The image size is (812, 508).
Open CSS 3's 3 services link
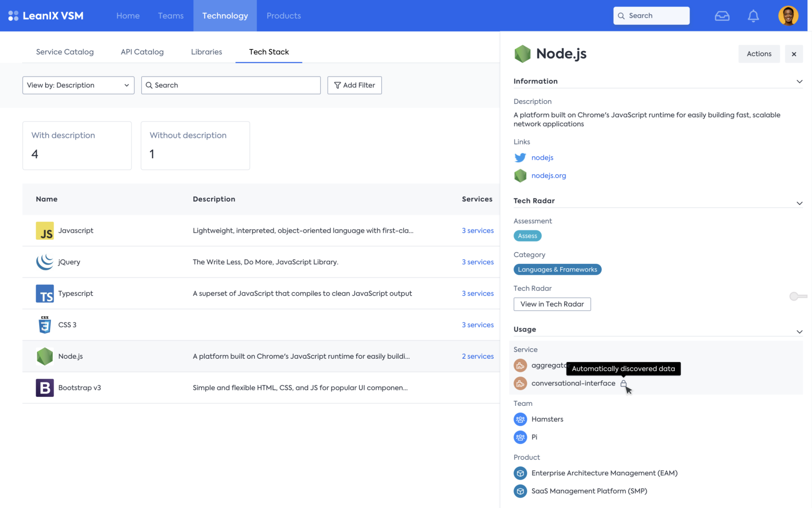(477, 325)
